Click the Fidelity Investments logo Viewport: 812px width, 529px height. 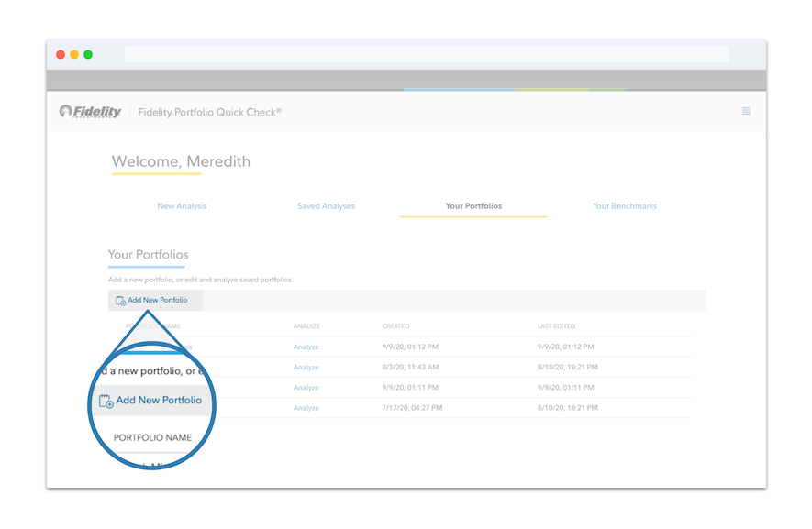[91, 112]
